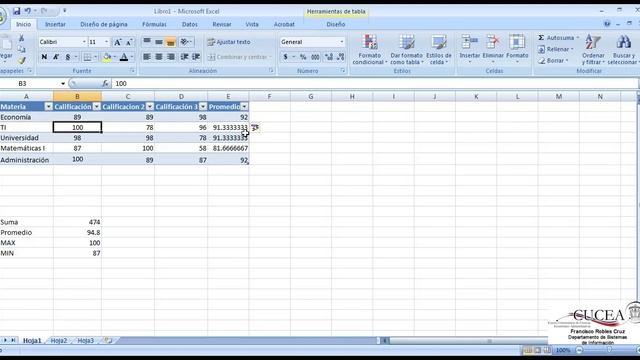
Task: Increase font size with large A icon
Action: [118, 42]
